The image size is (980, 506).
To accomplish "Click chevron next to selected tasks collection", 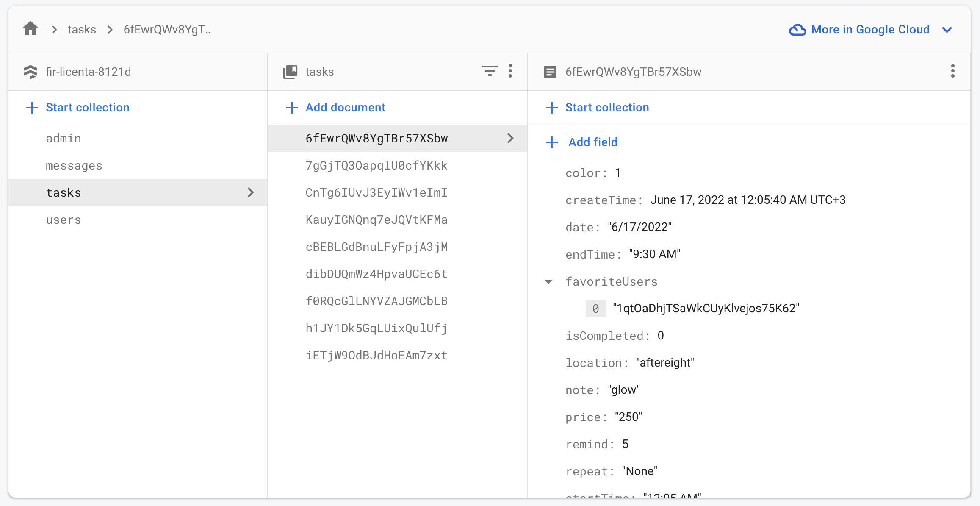I will click(251, 192).
